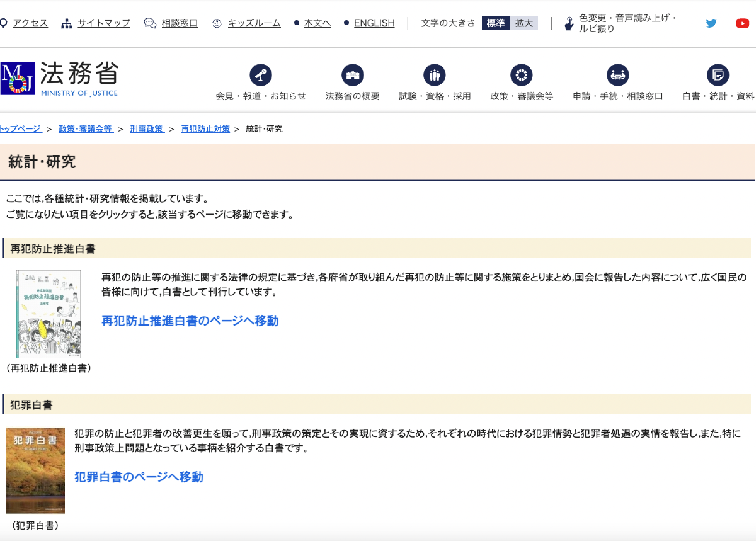Open the 会見・報道・お知らせ menu label
The width and height of the screenshot is (756, 541).
[x=261, y=96]
